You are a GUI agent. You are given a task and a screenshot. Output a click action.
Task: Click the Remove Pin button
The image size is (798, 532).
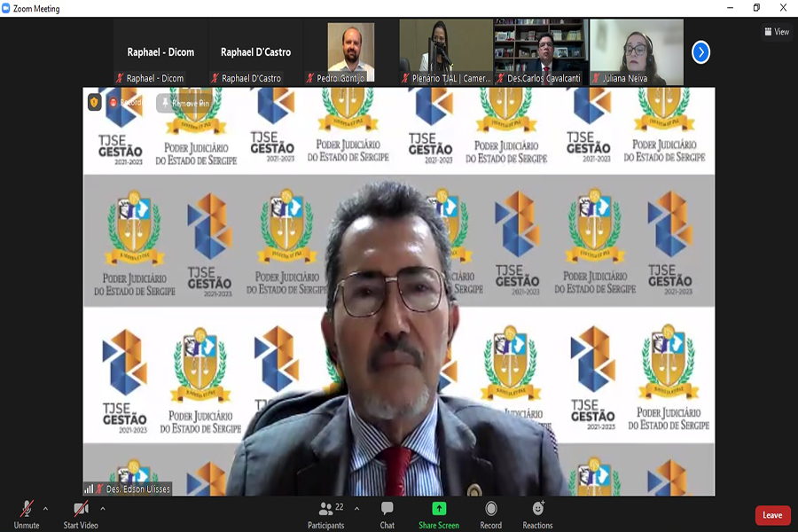point(184,103)
